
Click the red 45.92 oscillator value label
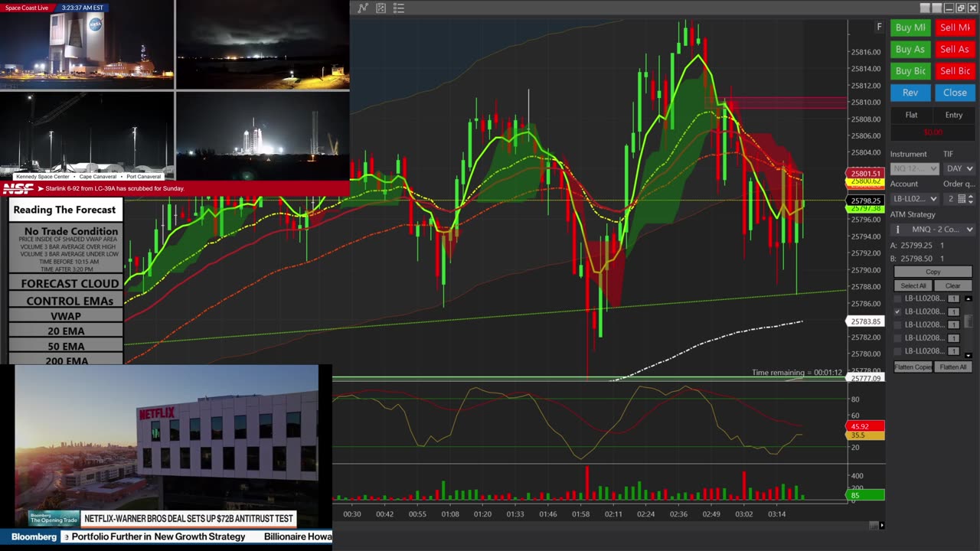[865, 426]
